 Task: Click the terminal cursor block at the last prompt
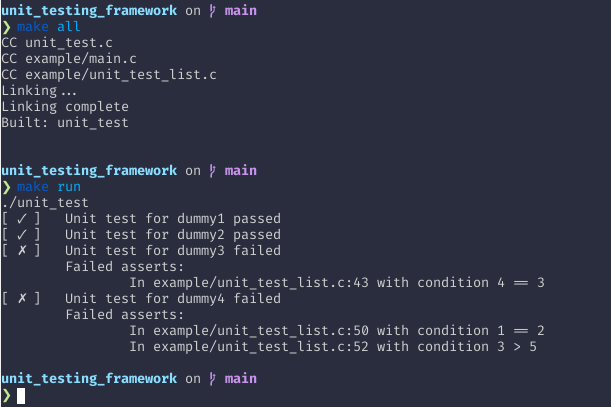21,396
